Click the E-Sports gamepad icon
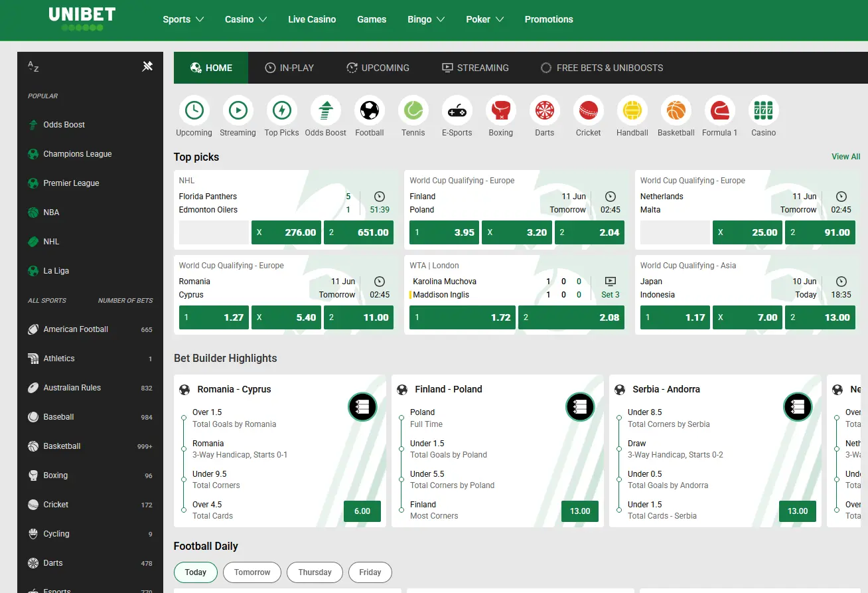This screenshot has height=593, width=868. pos(457,111)
